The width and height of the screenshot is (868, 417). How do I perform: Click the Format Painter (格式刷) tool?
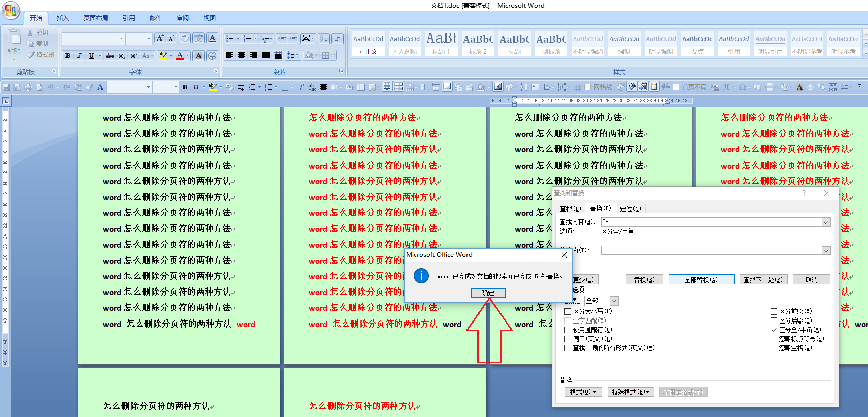pyautogui.click(x=41, y=55)
